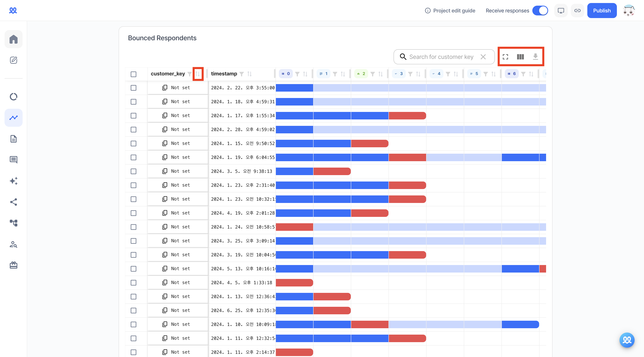644x357 pixels.
Task: Open the circular progress sidebar icon
Action: point(14,97)
